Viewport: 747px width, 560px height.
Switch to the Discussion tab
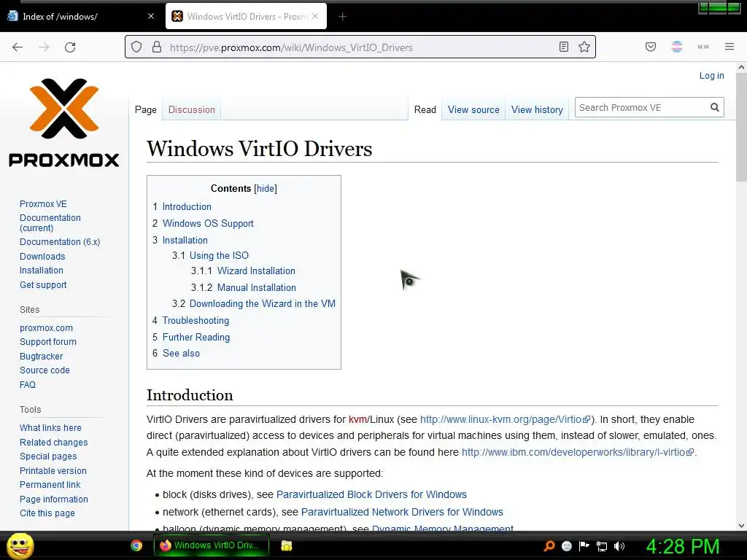coord(192,109)
